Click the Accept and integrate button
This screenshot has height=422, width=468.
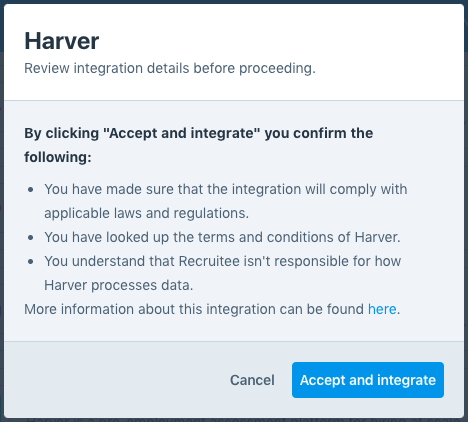[368, 380]
